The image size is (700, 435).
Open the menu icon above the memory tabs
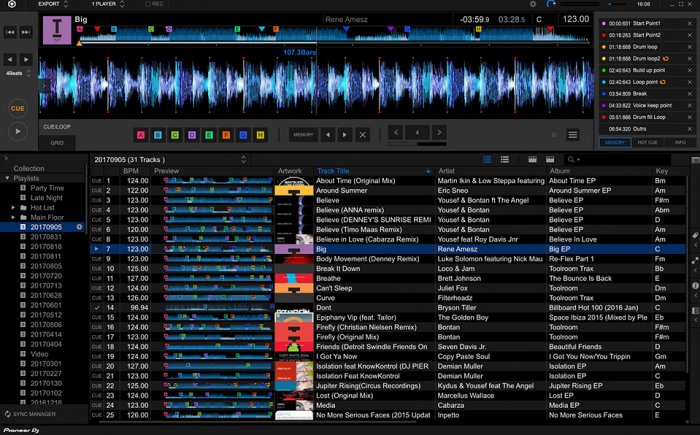pos(573,133)
